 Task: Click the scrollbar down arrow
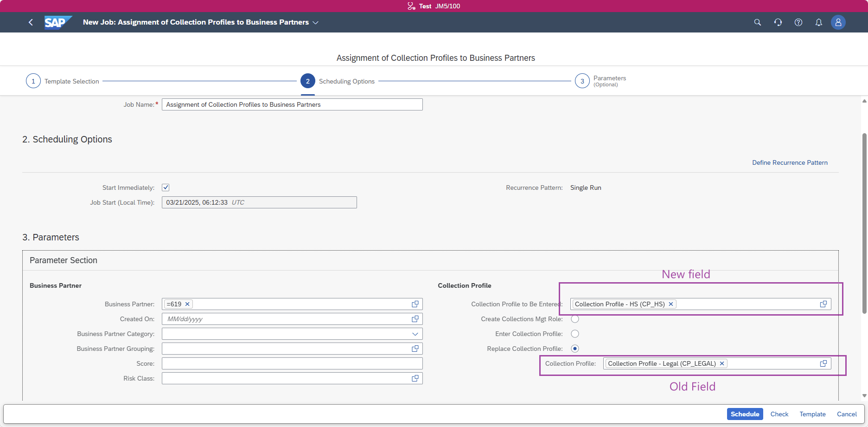point(864,396)
